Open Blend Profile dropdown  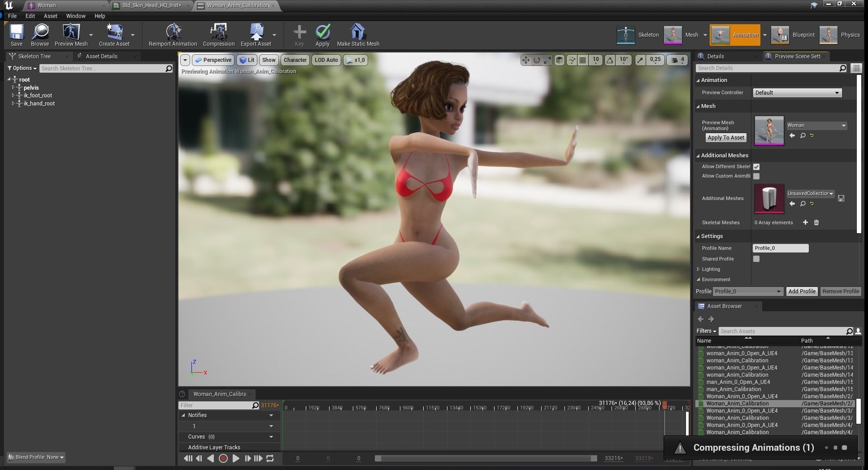36,457
